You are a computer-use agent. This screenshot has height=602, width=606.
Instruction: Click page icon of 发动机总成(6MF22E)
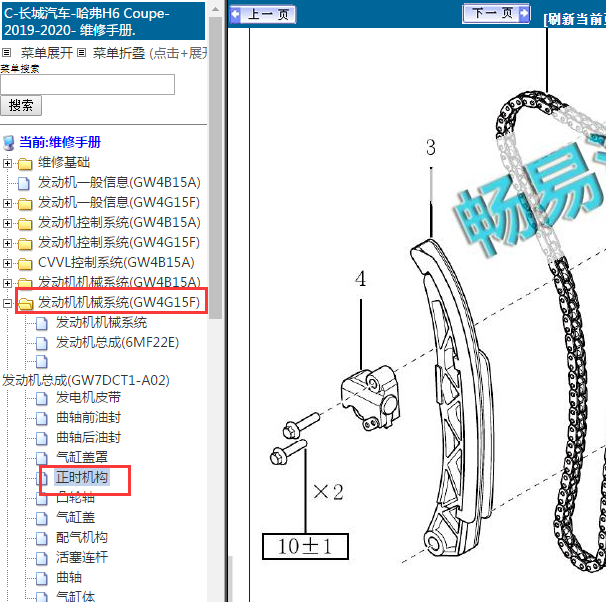[x=42, y=344]
